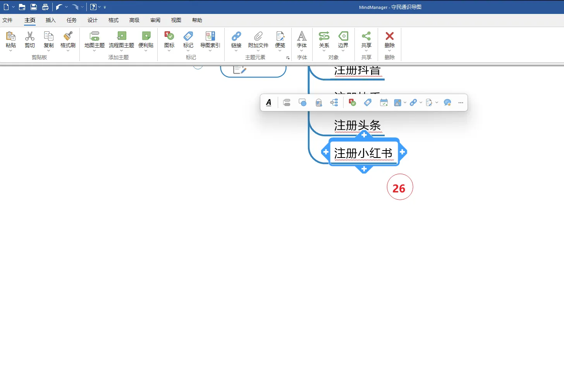Viewport: 564px width, 392px height.
Task: Click the 字体 font ribbon button
Action: 302,40
